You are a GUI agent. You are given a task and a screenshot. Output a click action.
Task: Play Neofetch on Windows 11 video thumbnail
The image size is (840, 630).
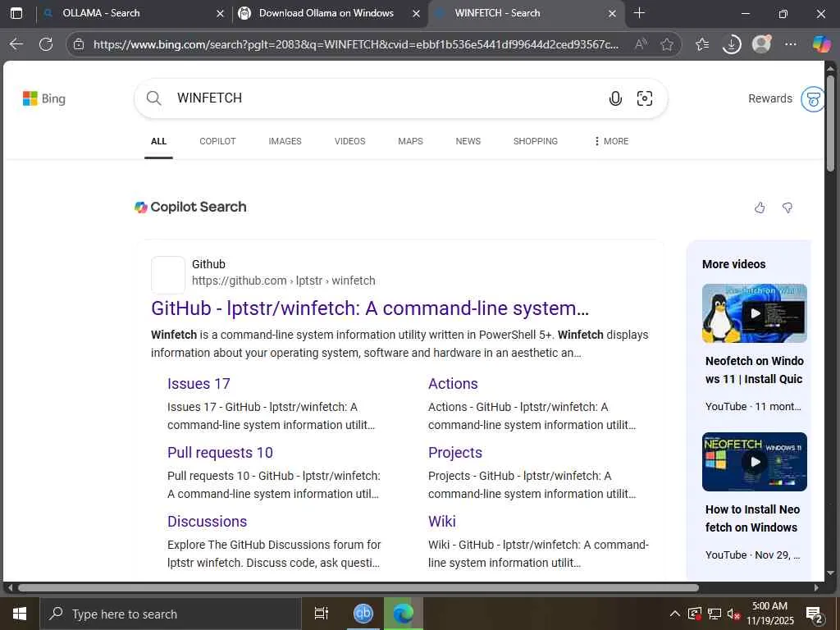click(755, 313)
